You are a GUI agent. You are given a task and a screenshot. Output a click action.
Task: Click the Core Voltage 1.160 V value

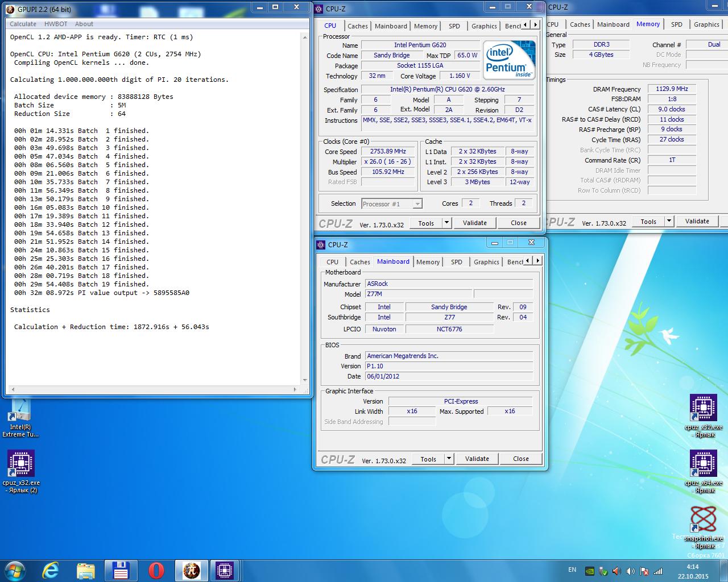click(x=460, y=76)
